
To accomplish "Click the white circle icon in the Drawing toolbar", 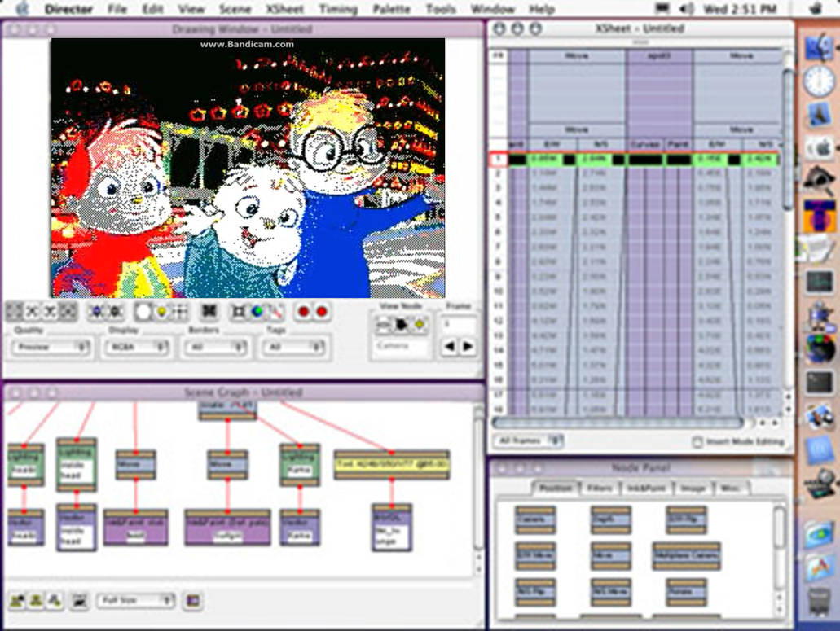I will coord(143,312).
